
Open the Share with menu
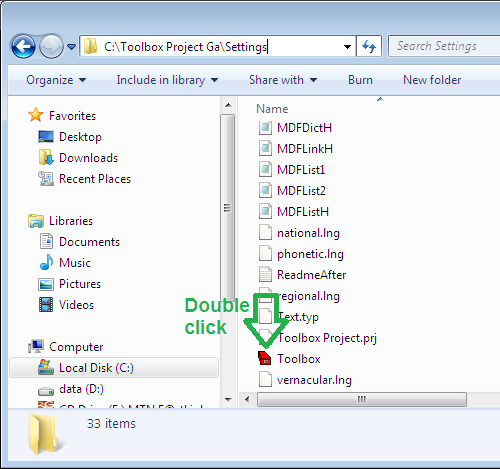[283, 80]
